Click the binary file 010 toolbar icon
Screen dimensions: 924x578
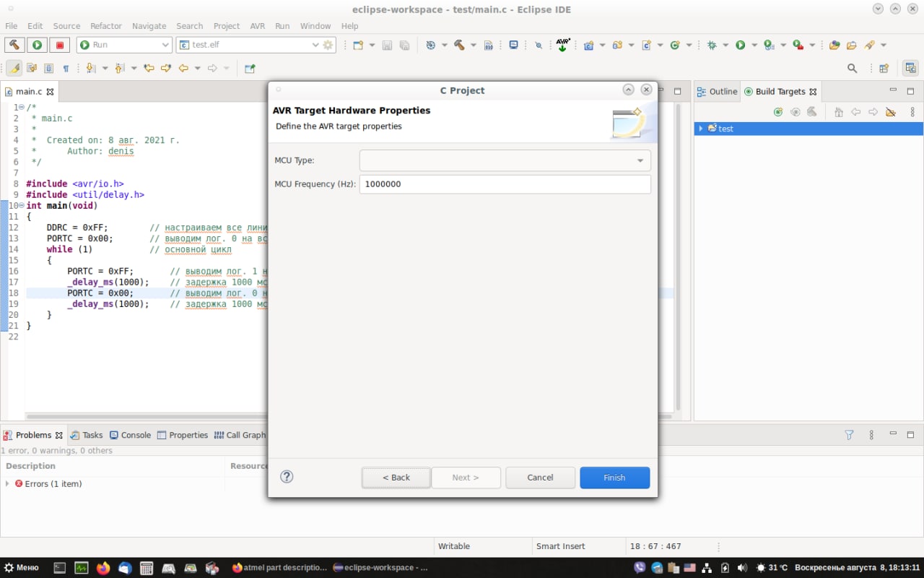[489, 45]
